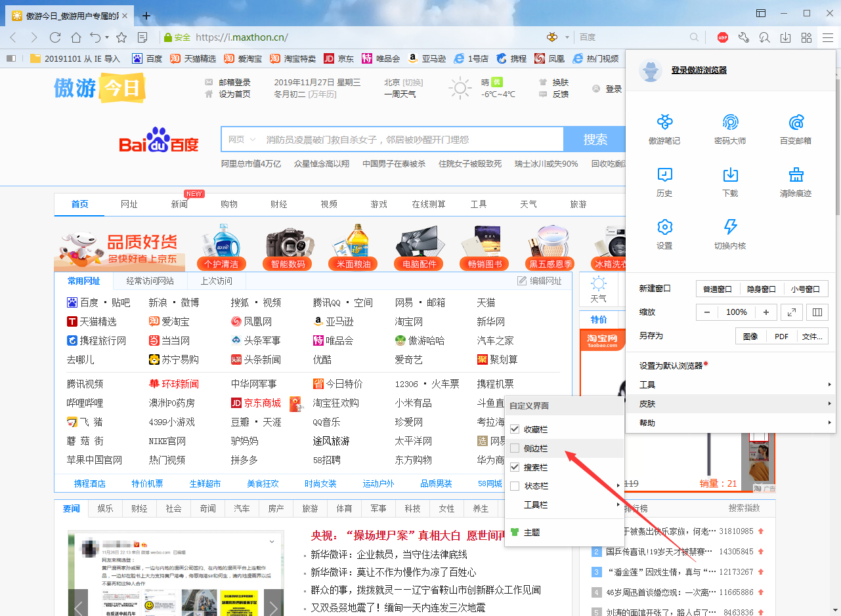Switch to the 新闻 tab

[179, 204]
